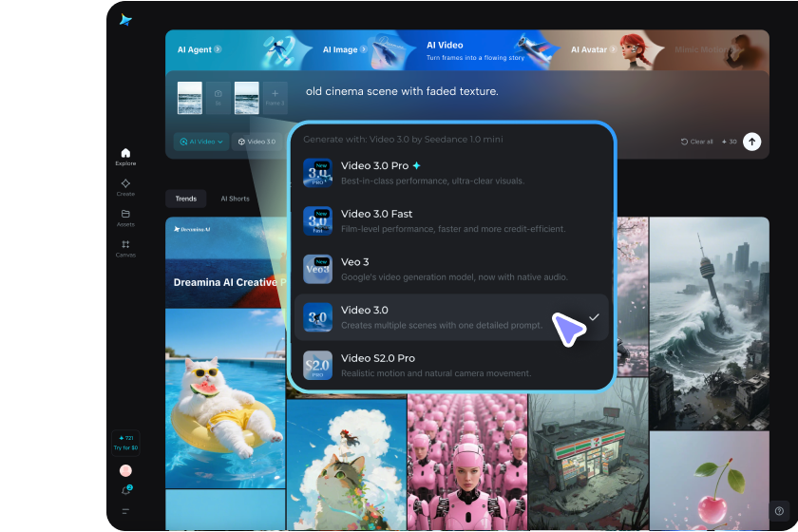798x532 pixels.
Task: Open Canvas in the sidebar
Action: (125, 249)
